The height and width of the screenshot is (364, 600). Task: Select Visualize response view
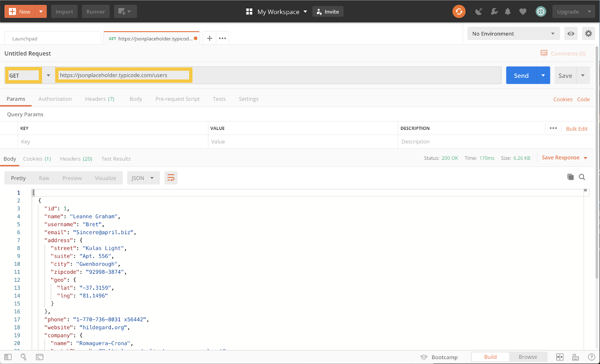click(x=106, y=178)
